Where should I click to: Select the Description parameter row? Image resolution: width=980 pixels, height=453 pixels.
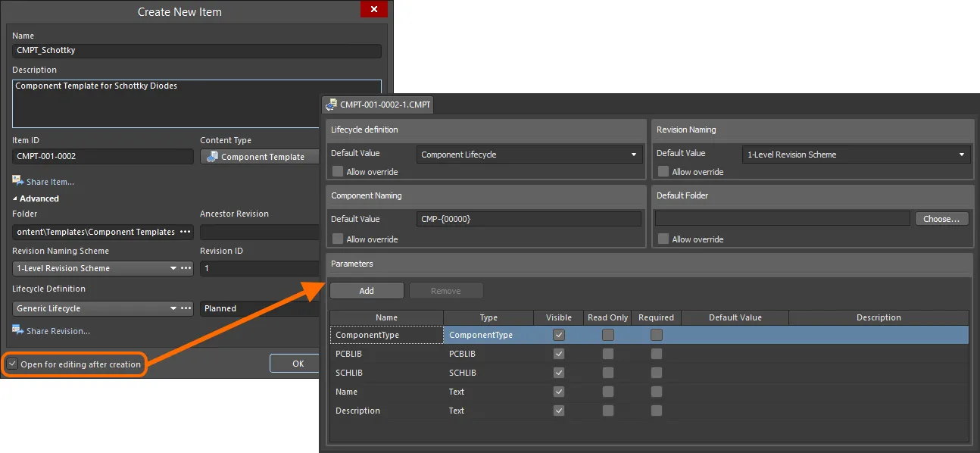(x=649, y=411)
